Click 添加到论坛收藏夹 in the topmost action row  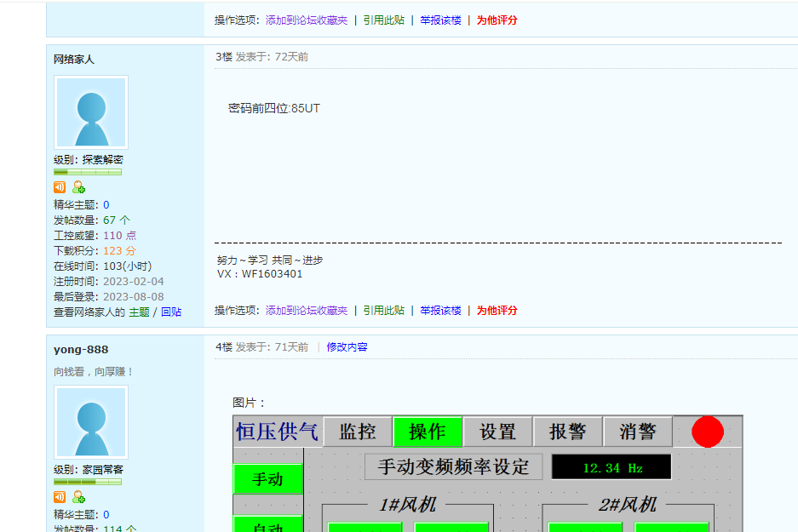pos(307,20)
